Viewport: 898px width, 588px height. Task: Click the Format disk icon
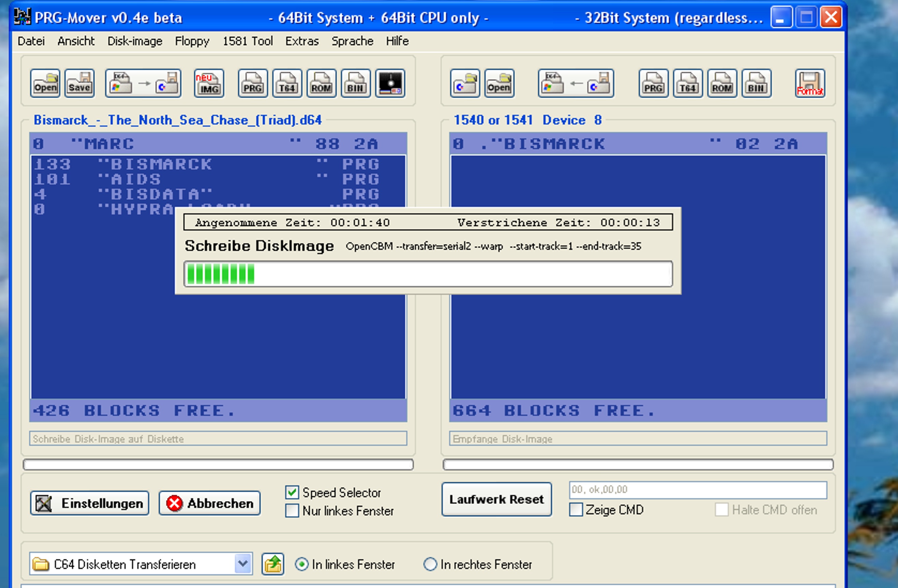coord(810,83)
